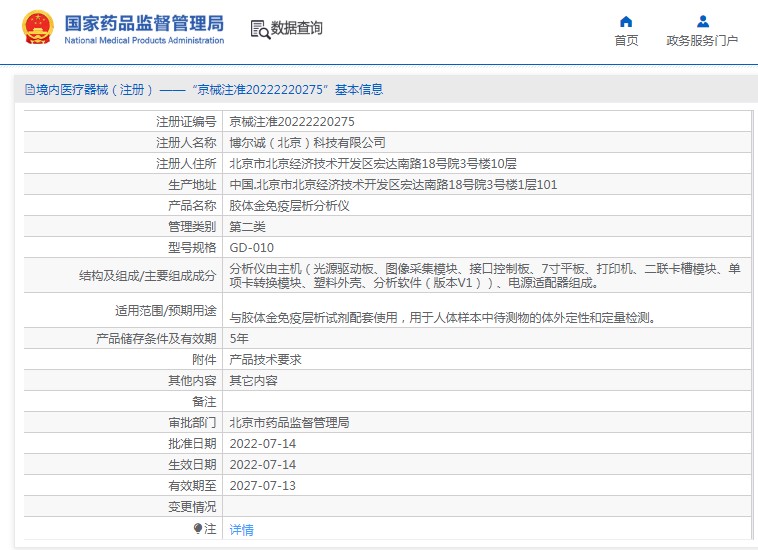Screen dimensions: 758x550
Task: Click the 数据查询 heading text
Action: 297,29
